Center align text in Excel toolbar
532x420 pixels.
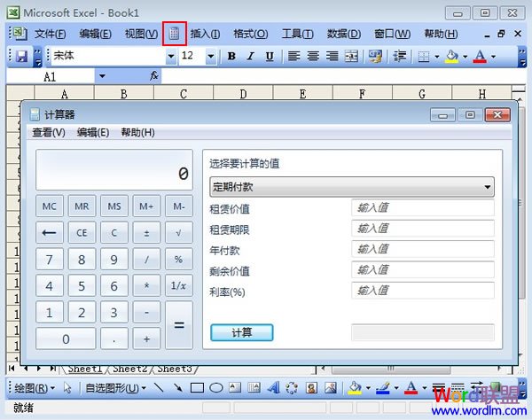tap(313, 56)
